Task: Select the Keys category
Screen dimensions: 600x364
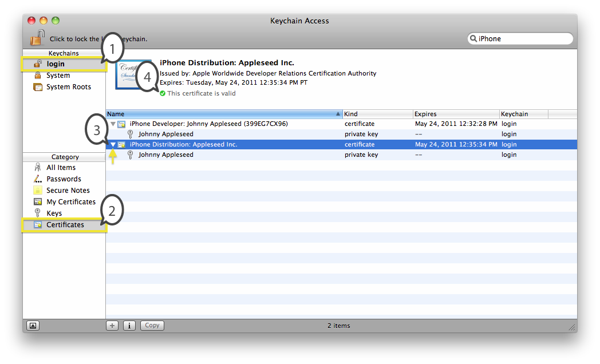Action: [x=54, y=213]
